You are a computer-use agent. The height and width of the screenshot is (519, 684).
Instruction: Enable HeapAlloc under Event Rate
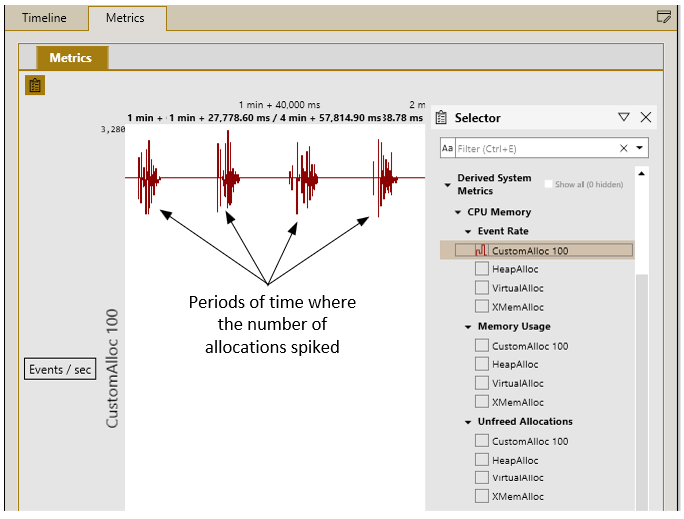(482, 269)
